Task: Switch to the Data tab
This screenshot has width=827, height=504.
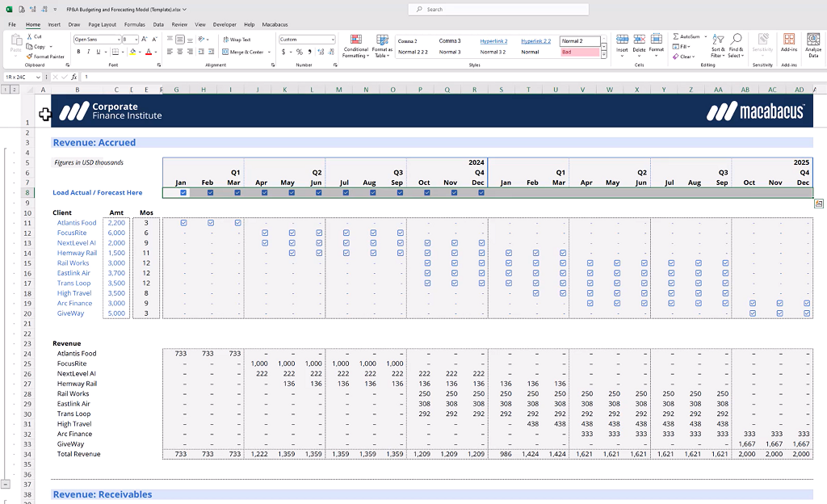Action: (158, 24)
